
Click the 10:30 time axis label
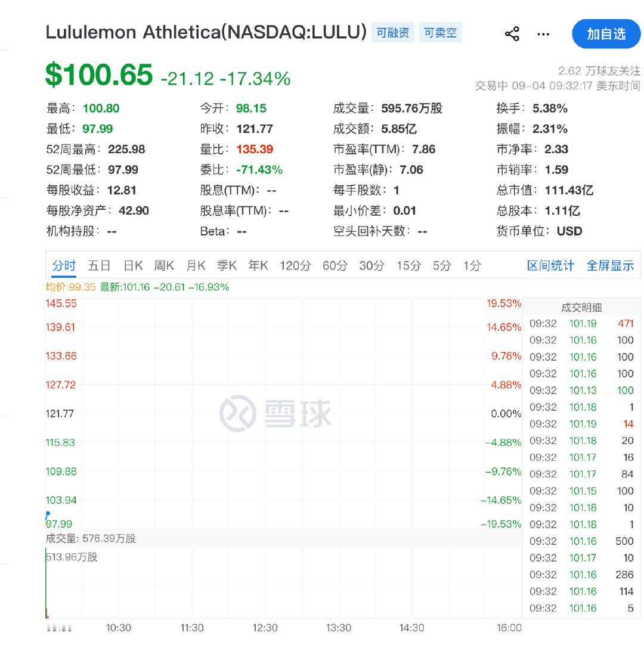[119, 628]
